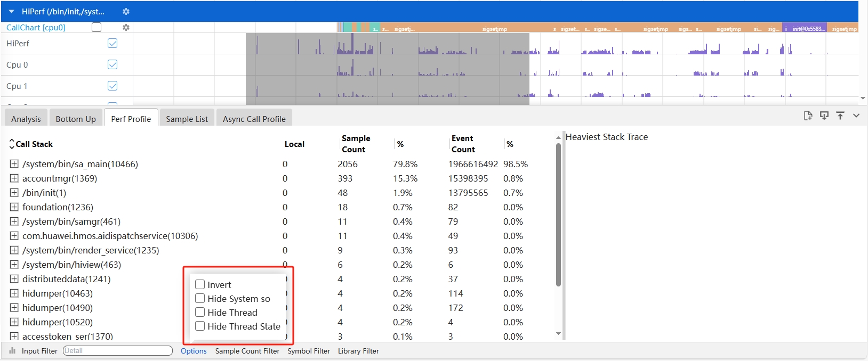Check the Hide System so option
This screenshot has height=361, width=868.
tap(200, 299)
